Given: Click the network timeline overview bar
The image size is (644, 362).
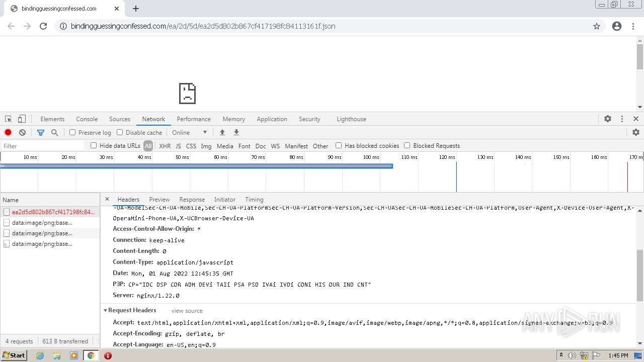Looking at the screenshot, I should [196, 166].
